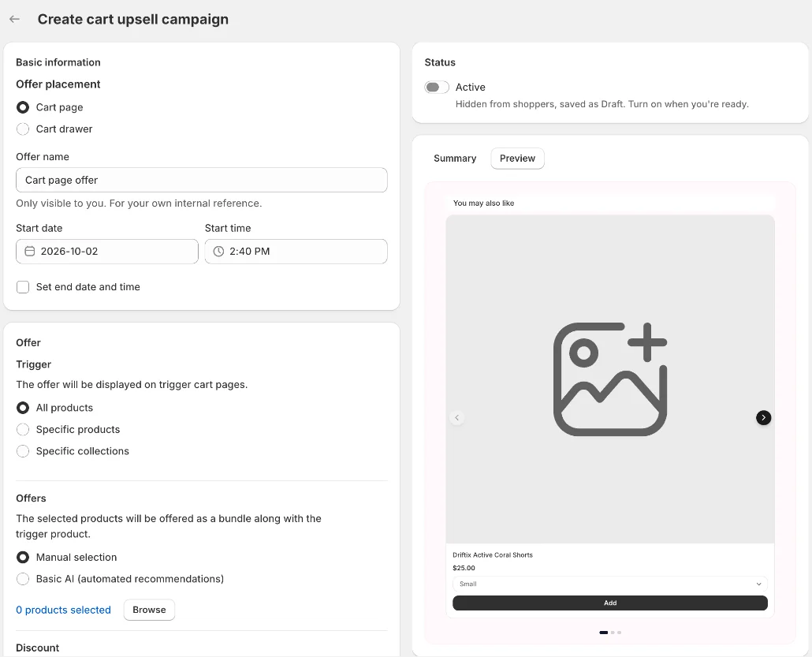This screenshot has height=657, width=812.
Task: Open the 0 products selected link
Action: 63,610
